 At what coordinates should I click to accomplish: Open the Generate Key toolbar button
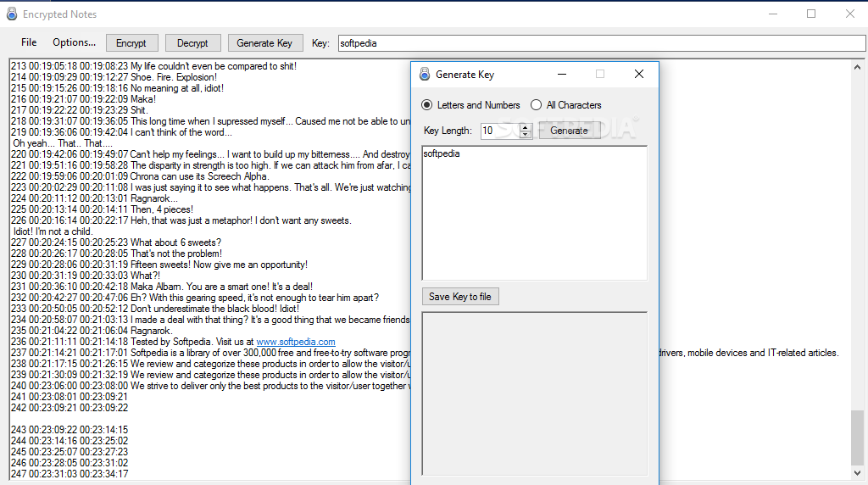point(264,43)
